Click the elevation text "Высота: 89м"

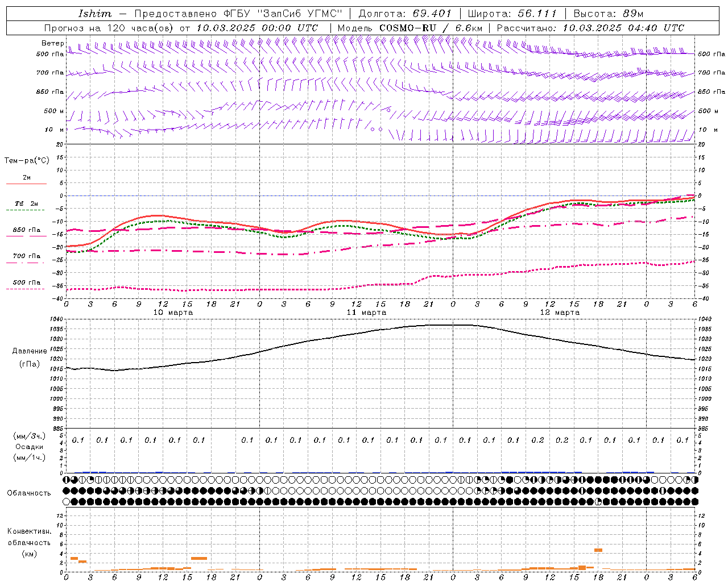coord(609,14)
